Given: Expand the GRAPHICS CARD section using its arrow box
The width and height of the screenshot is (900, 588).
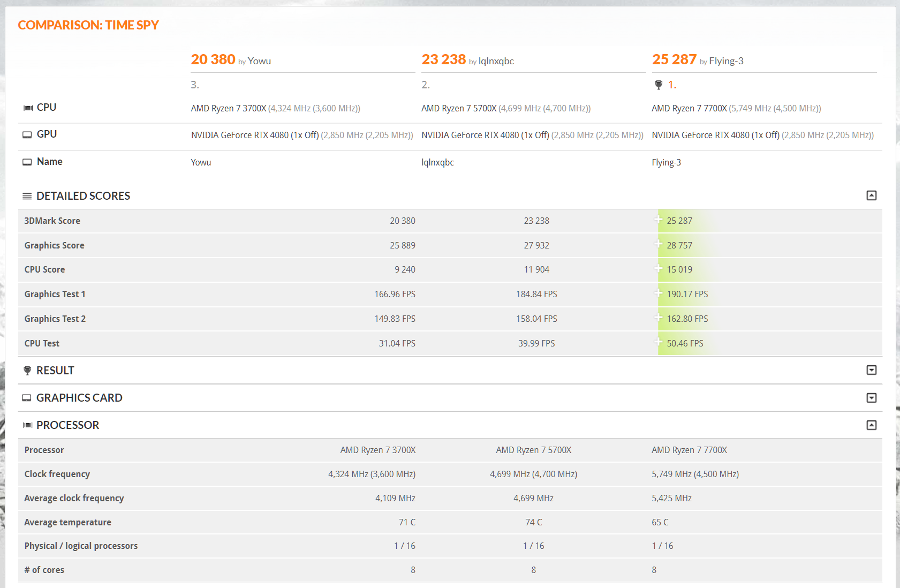Looking at the screenshot, I should click(x=872, y=398).
